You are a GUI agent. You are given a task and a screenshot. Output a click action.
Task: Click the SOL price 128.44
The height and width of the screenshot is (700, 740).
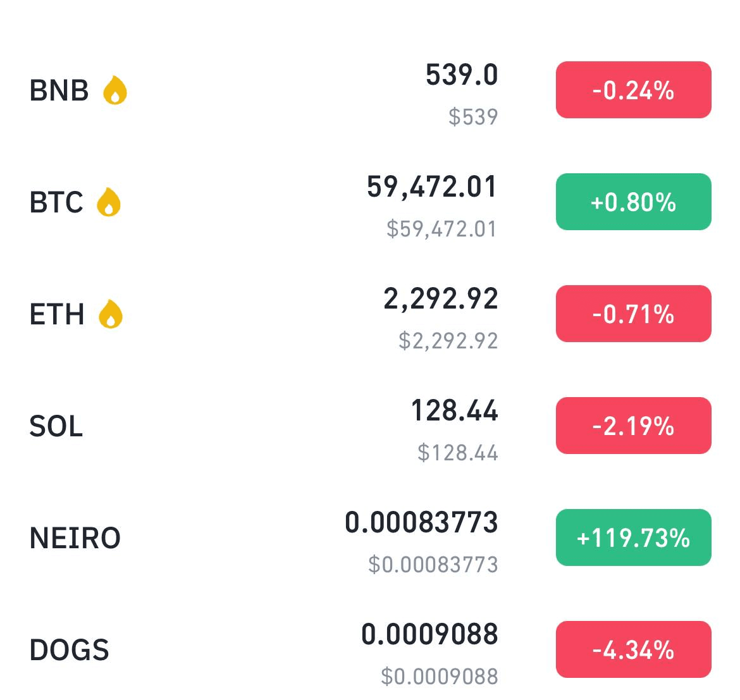pos(455,410)
